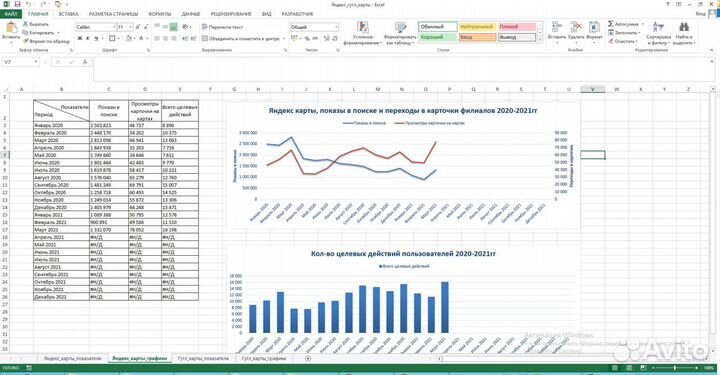Open sheet tab Яндекс_карты_показатели
Viewport: 720px width, 375px height.
point(73,358)
